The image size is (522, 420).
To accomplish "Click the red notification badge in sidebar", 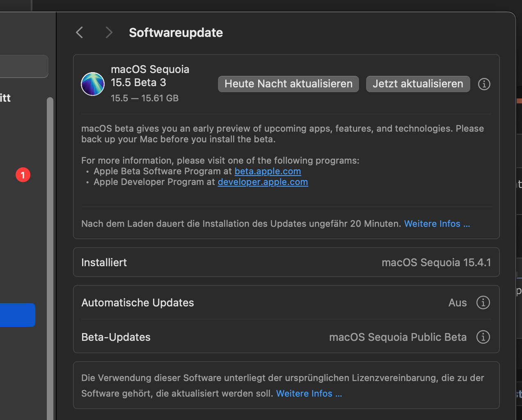I will [23, 175].
